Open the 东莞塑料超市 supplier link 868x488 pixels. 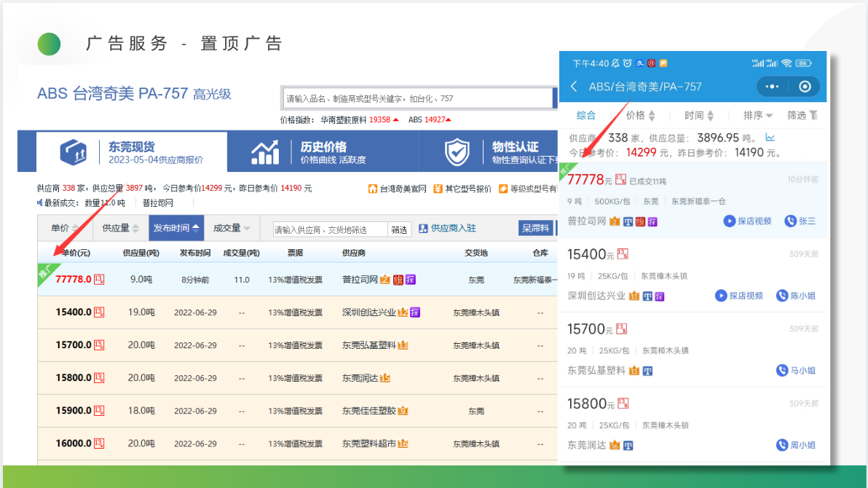click(x=369, y=444)
